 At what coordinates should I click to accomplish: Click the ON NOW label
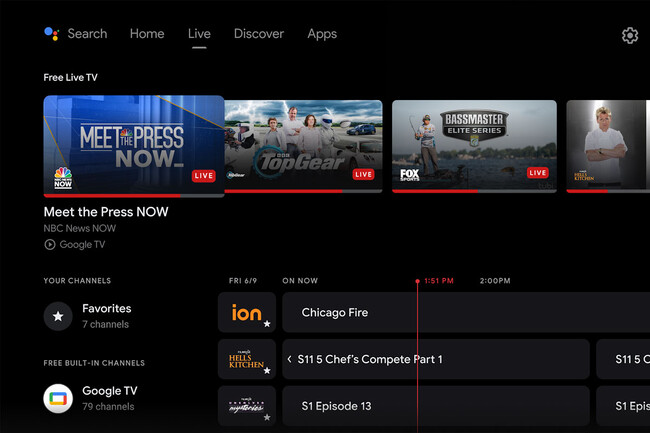click(300, 281)
